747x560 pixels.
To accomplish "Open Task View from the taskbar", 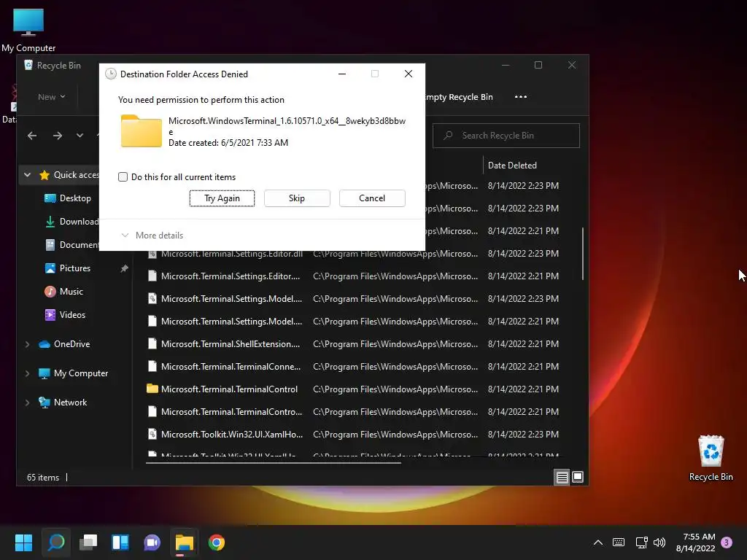I will tap(88, 542).
